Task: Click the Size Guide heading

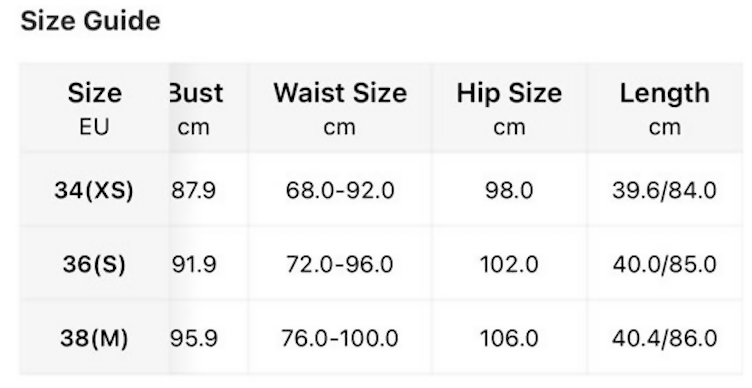Action: (90, 22)
